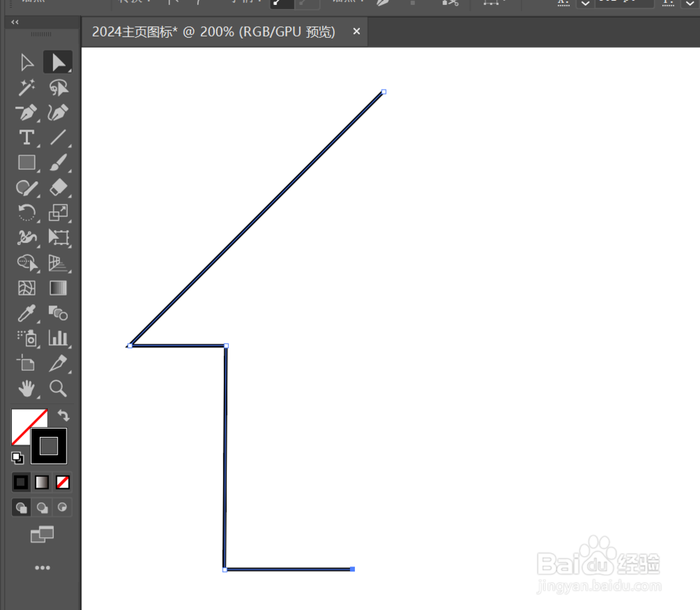
Task: Click the anchor where horizontal meets vertical
Action: pyautogui.click(x=226, y=346)
